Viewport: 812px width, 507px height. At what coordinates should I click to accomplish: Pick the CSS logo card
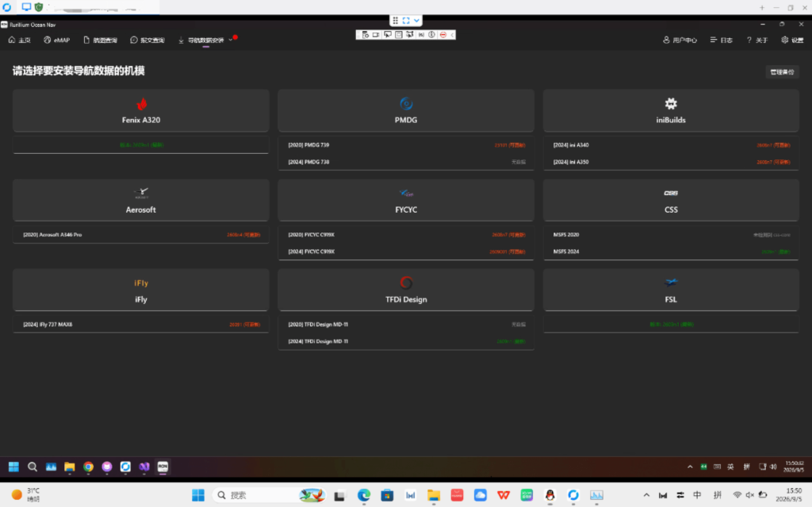pos(671,200)
